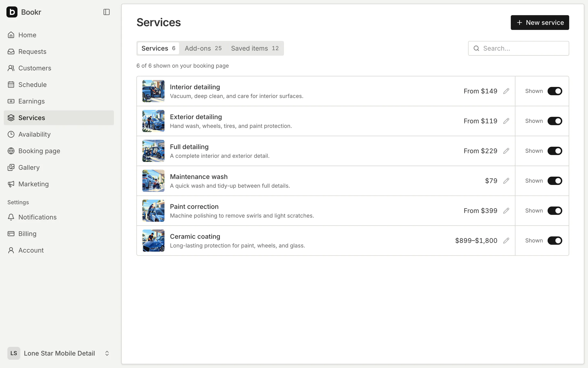
Task: Open the Bookr logo
Action: pyautogui.click(x=12, y=12)
